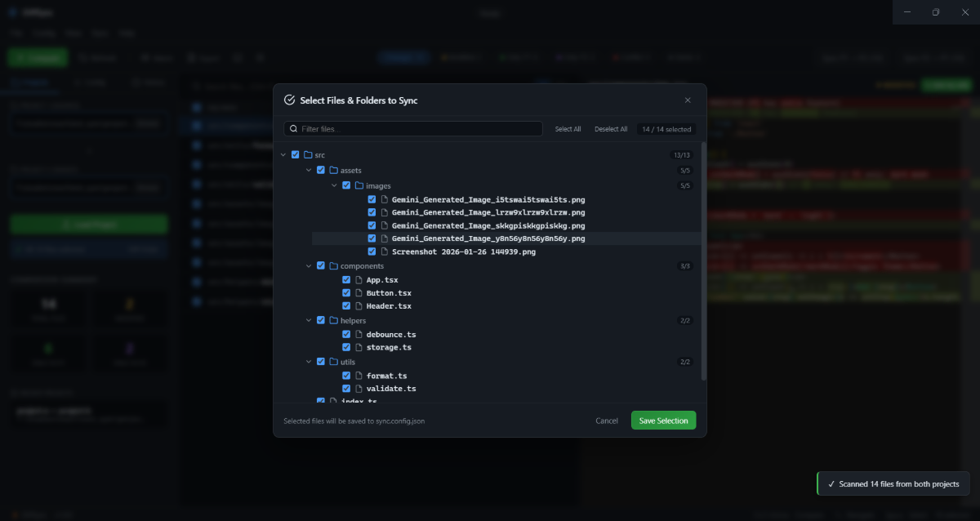Click the 'Selected files will be saved' footer note
980x521 pixels.
coord(354,421)
